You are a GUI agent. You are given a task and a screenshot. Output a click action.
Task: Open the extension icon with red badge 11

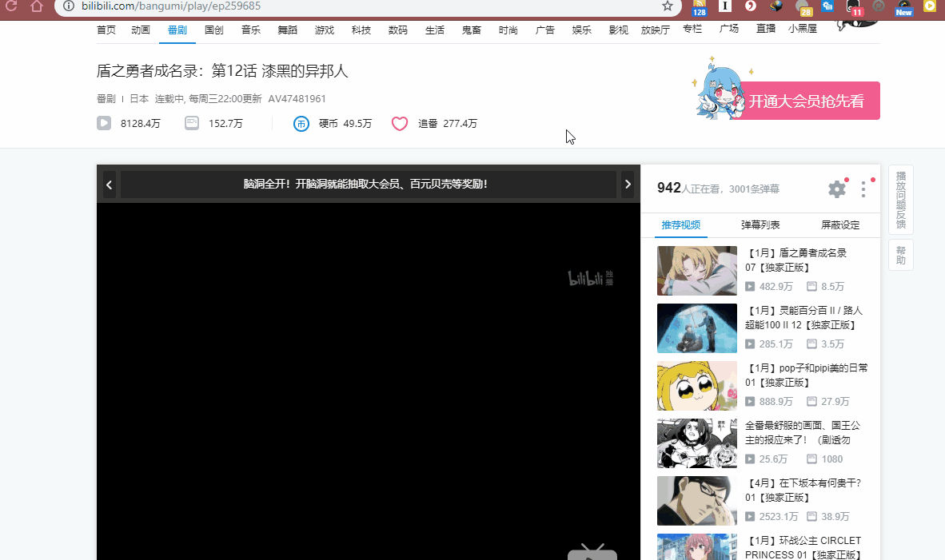coord(854,7)
